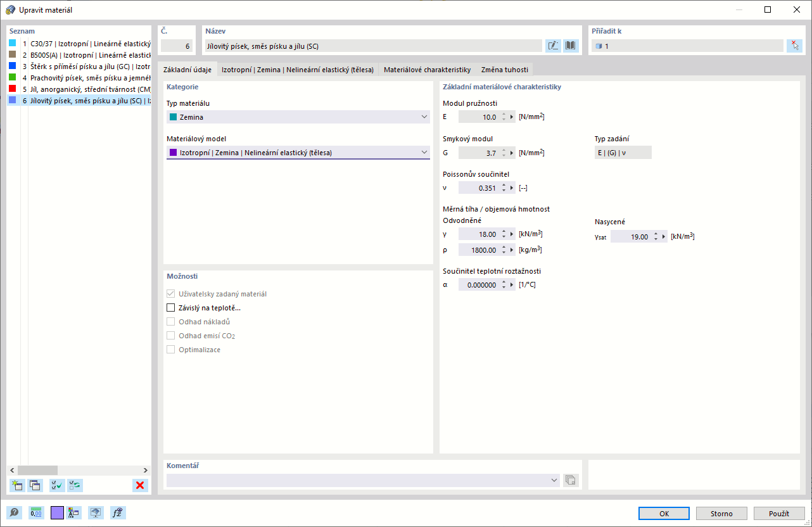Click the blue Štěrk s příměsí color swatch
The width and height of the screenshot is (812, 527).
13,66
